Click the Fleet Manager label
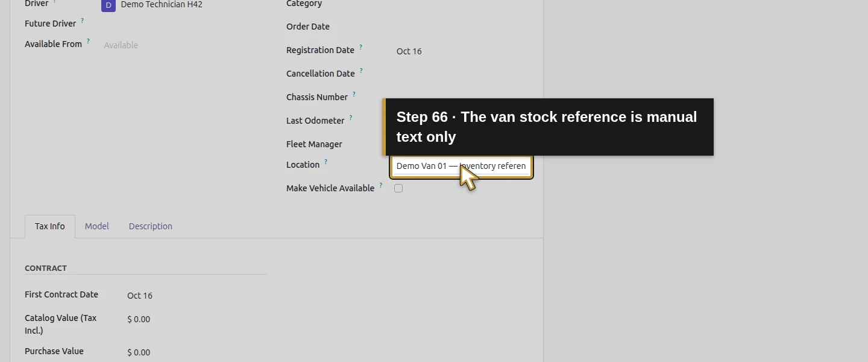This screenshot has height=362, width=868. pyautogui.click(x=314, y=144)
